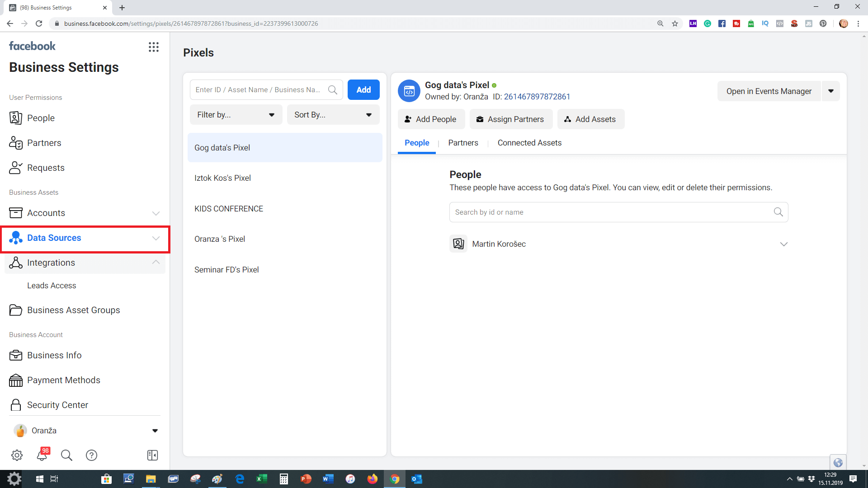This screenshot has height=488, width=868.
Task: Click the notifications bell icon
Action: [42, 455]
